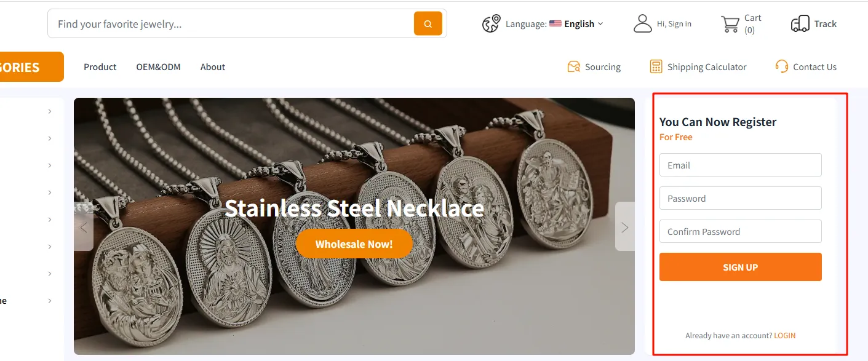Expand the last sidebar category chevron
The image size is (868, 361).
[x=50, y=301]
